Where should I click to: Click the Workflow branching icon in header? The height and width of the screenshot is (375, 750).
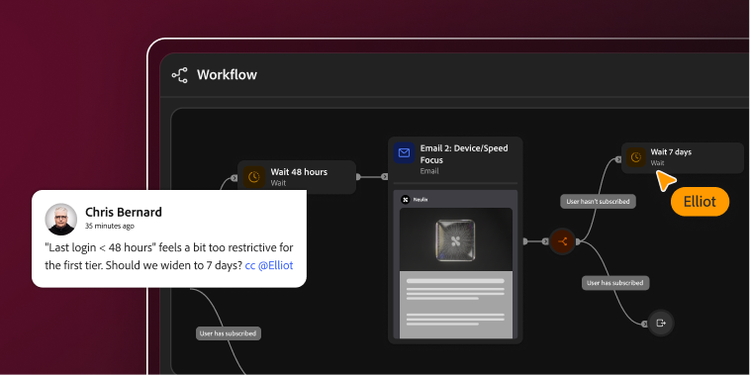[x=180, y=75]
